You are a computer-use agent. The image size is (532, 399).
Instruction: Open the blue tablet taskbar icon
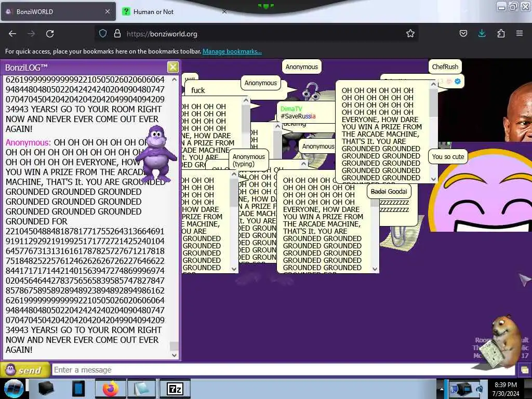tap(78, 389)
